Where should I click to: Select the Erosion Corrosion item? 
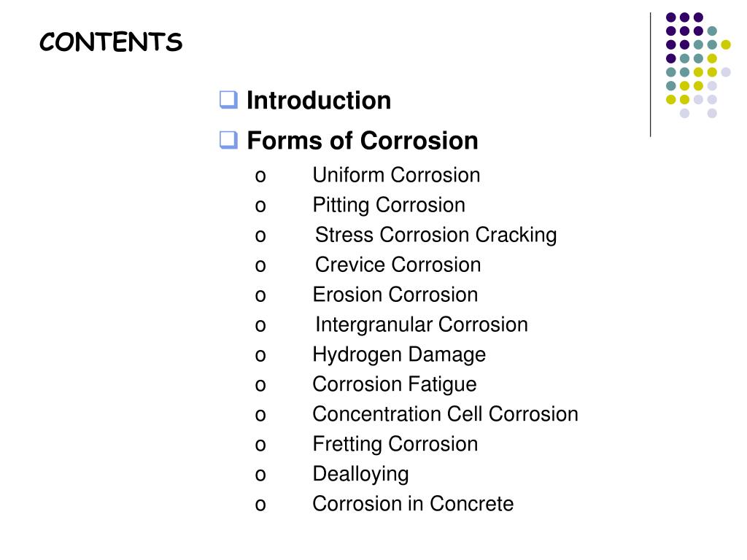pos(395,295)
